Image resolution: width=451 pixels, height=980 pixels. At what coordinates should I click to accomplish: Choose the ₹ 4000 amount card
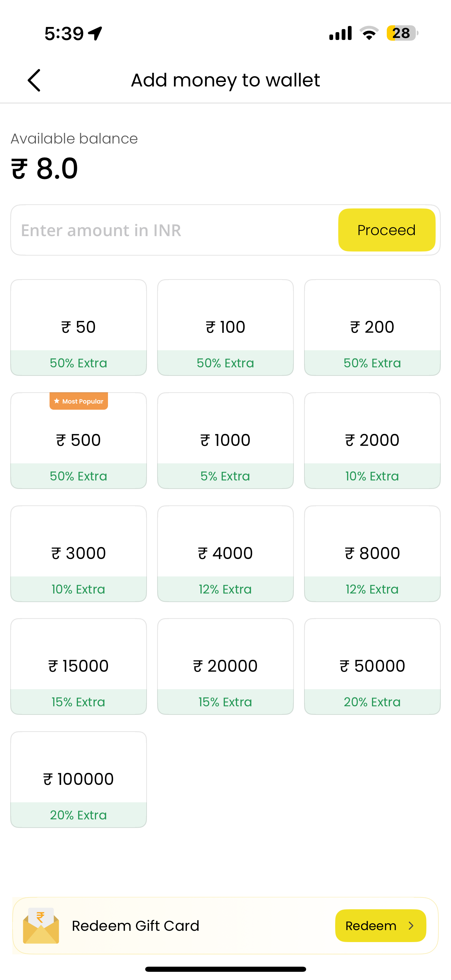pyautogui.click(x=225, y=554)
